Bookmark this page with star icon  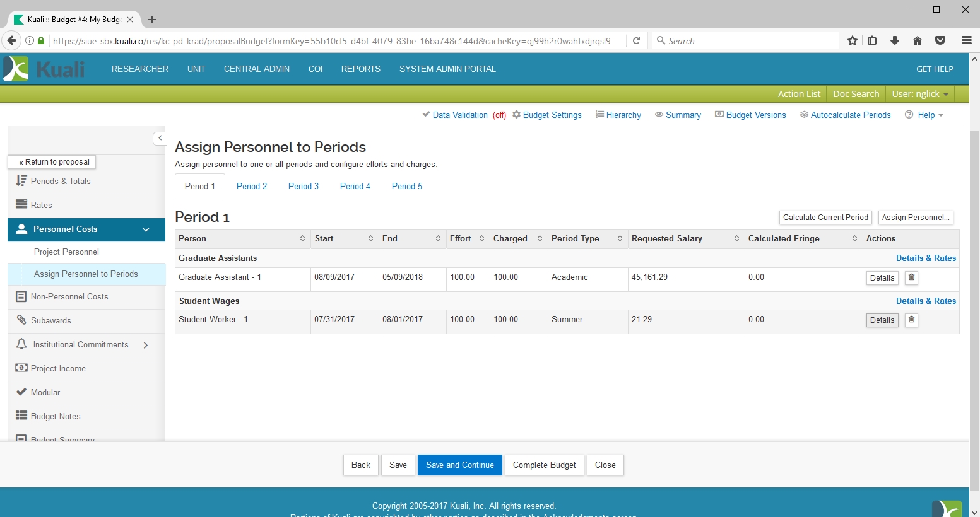point(853,40)
